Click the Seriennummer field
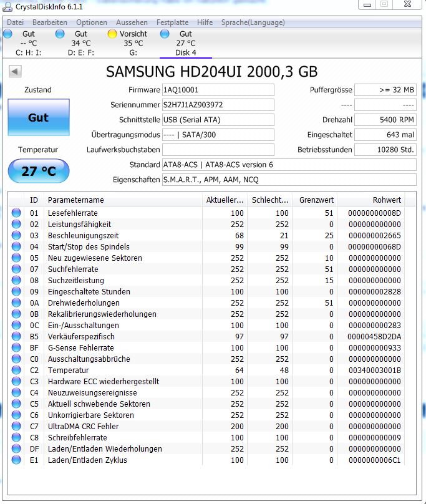Image resolution: width=426 pixels, height=504 pixels. (x=218, y=105)
